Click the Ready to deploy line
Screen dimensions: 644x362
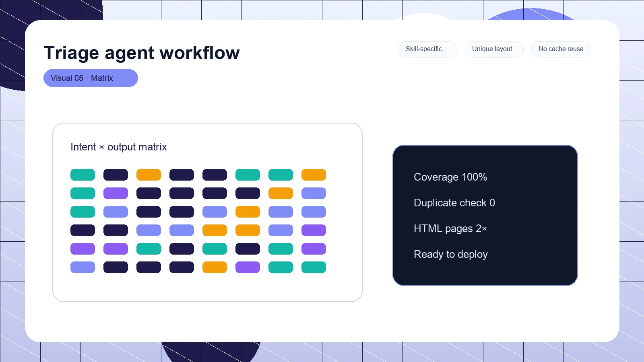(451, 254)
